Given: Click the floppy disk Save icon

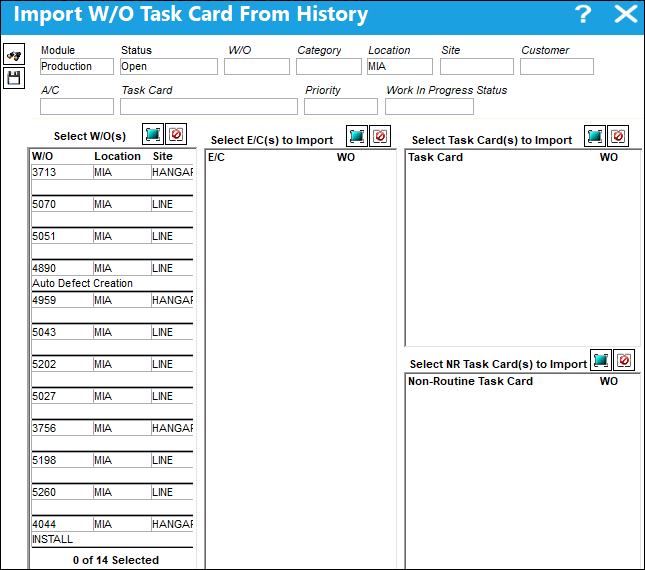Looking at the screenshot, I should coord(14,78).
